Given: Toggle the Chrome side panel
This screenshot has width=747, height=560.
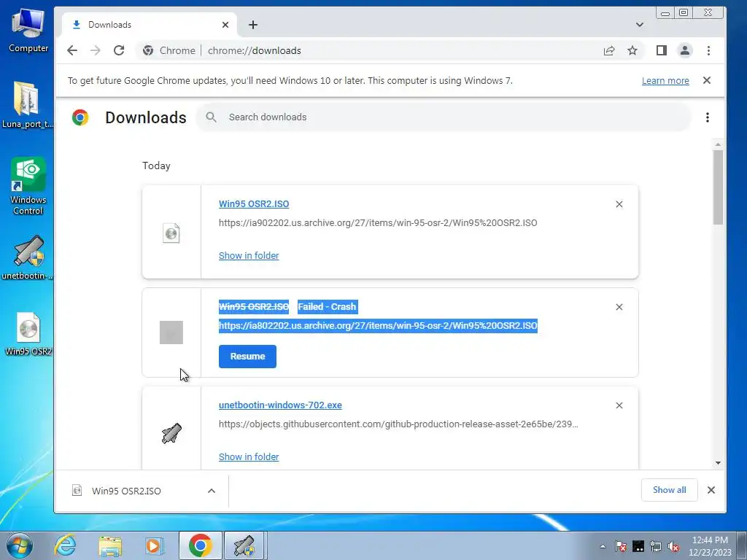Looking at the screenshot, I should [x=661, y=50].
